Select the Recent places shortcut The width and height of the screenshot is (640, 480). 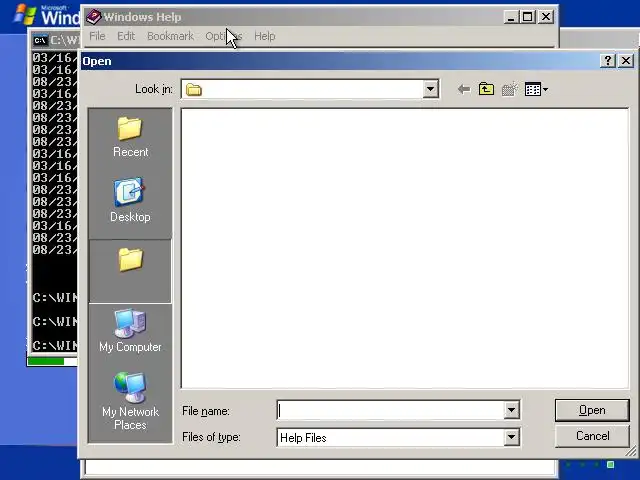click(130, 138)
